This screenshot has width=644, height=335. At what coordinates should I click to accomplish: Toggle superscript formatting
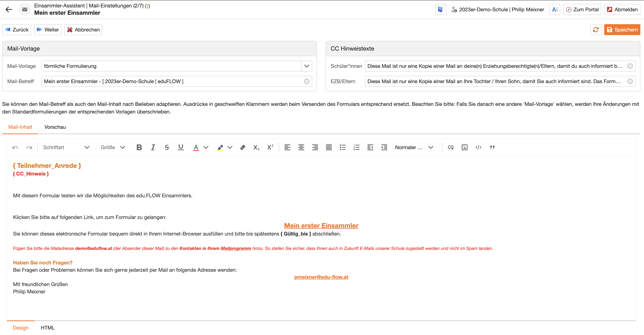270,147
